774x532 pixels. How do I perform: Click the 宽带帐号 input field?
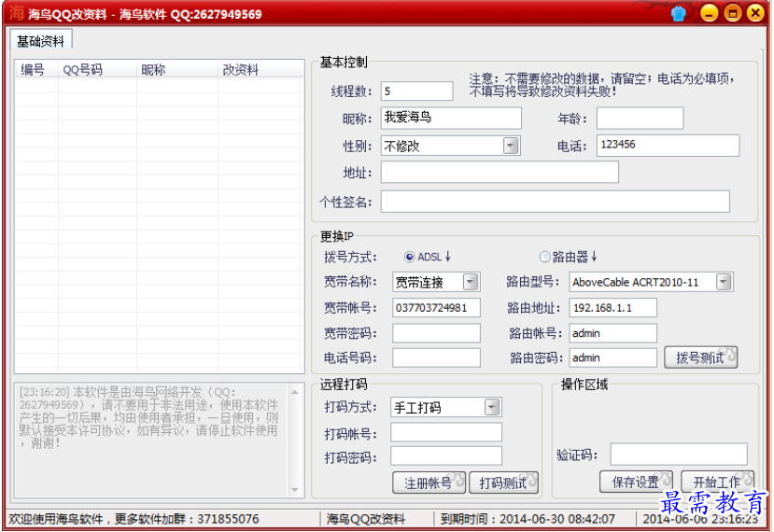pos(436,308)
